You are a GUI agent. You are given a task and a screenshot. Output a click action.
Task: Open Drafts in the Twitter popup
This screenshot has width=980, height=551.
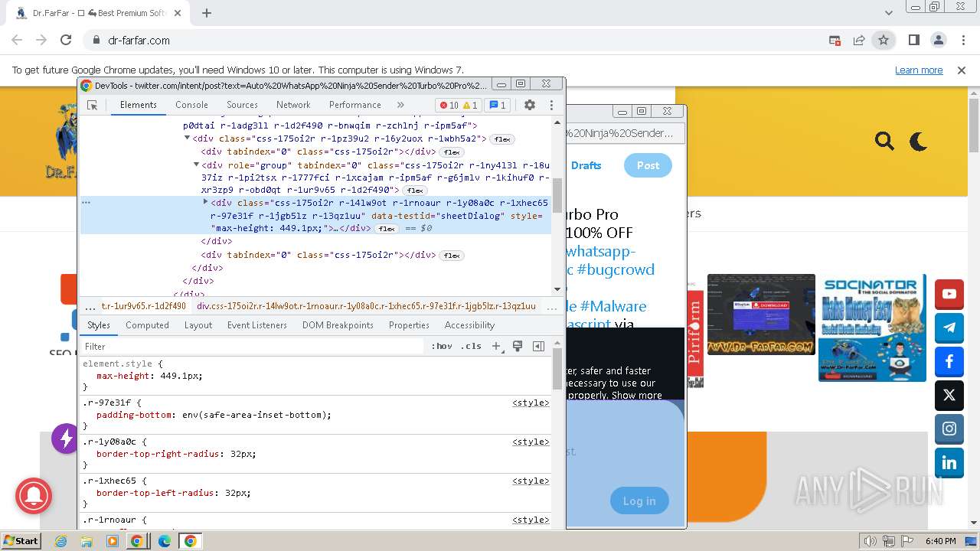click(x=586, y=165)
